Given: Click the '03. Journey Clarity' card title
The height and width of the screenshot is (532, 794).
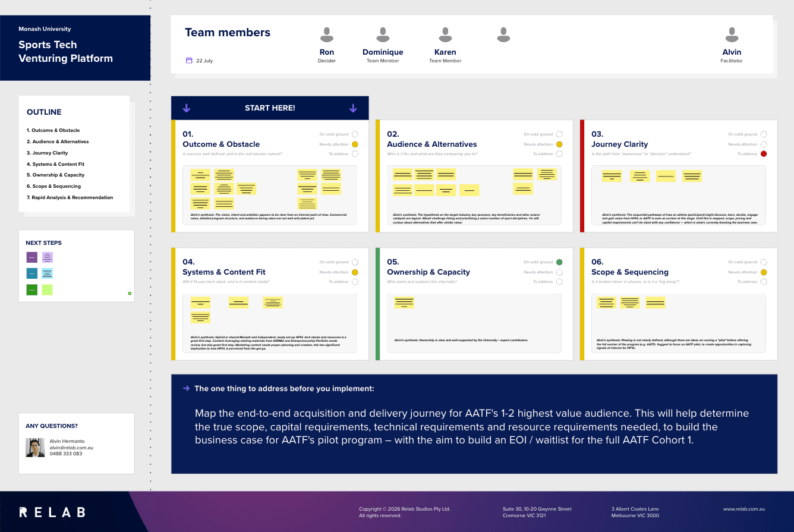Looking at the screenshot, I should [620, 139].
